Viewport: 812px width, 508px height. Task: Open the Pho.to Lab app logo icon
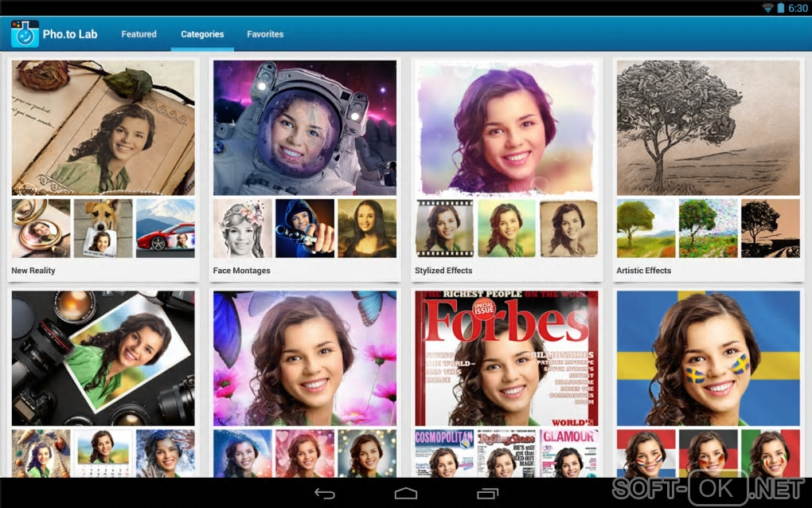25,34
